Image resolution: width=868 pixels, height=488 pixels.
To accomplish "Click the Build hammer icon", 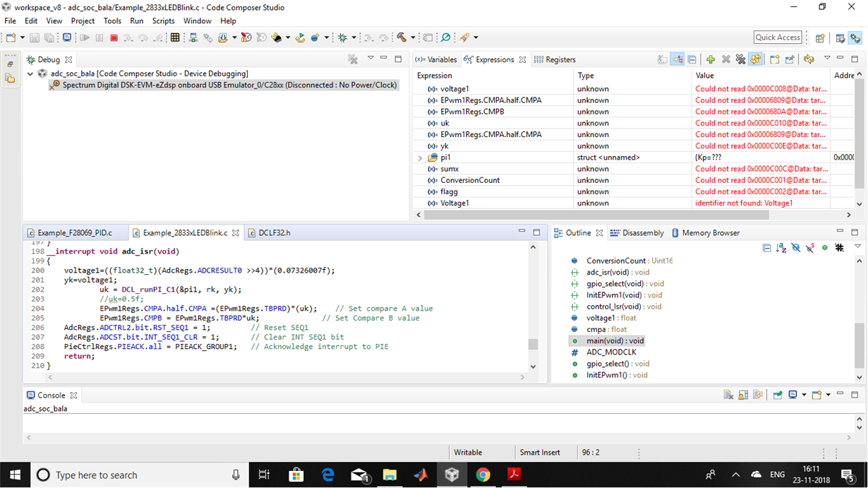I will (401, 37).
